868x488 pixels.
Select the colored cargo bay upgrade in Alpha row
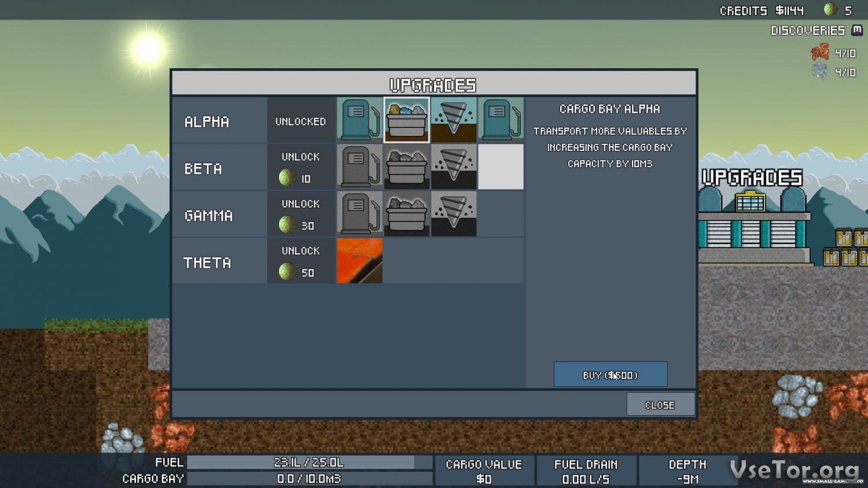pyautogui.click(x=406, y=120)
